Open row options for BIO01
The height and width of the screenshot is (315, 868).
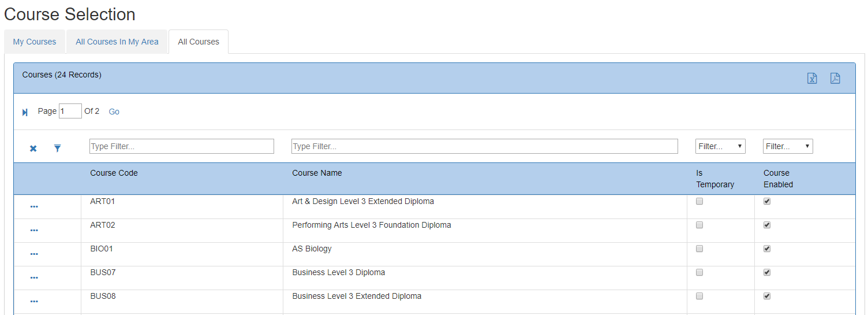[34, 254]
